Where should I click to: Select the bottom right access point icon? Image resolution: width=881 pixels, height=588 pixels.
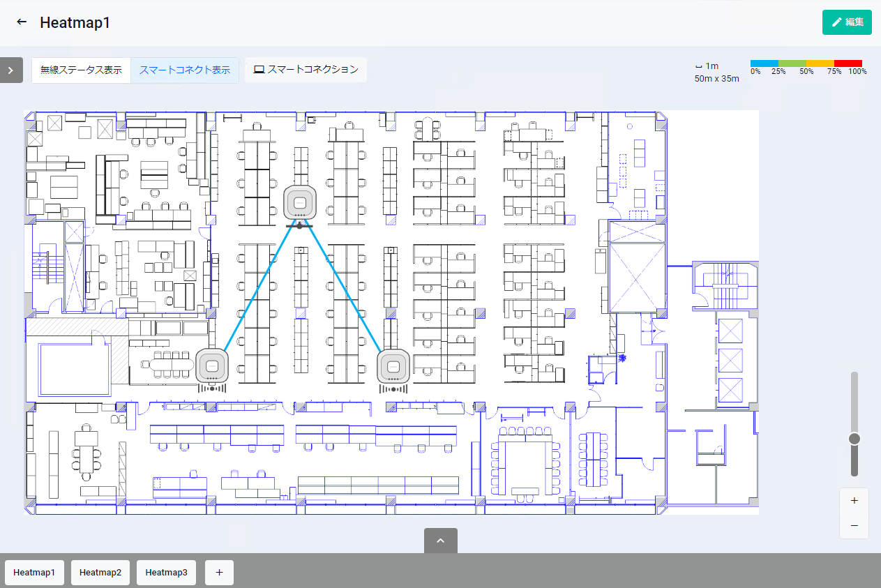point(393,366)
